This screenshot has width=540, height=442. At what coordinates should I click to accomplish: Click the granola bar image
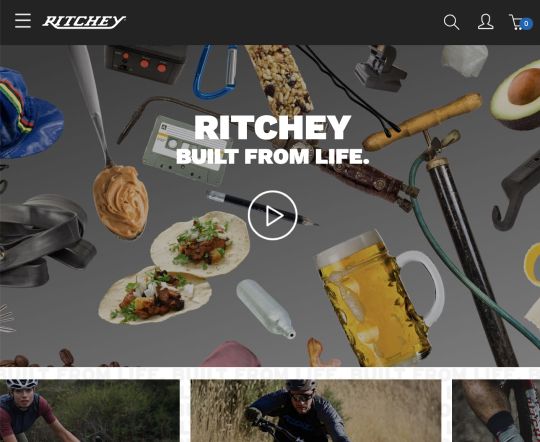pyautogui.click(x=280, y=80)
